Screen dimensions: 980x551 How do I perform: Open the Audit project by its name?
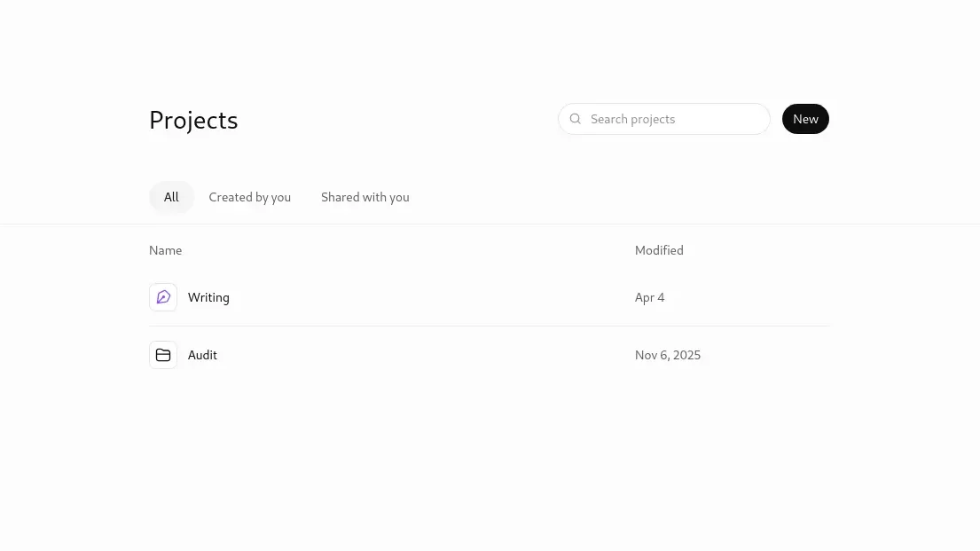coord(202,355)
